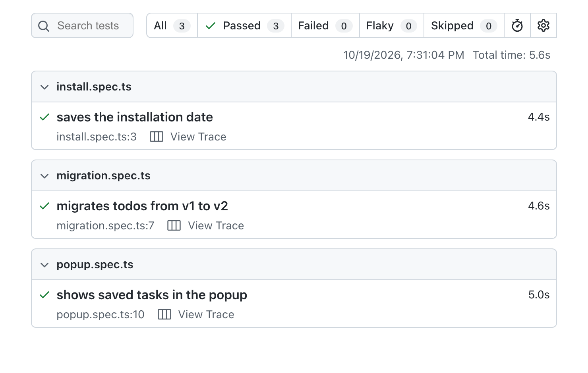Screen dimensions: 588x373
Task: Click the 4.4s duration value
Action: click(539, 117)
